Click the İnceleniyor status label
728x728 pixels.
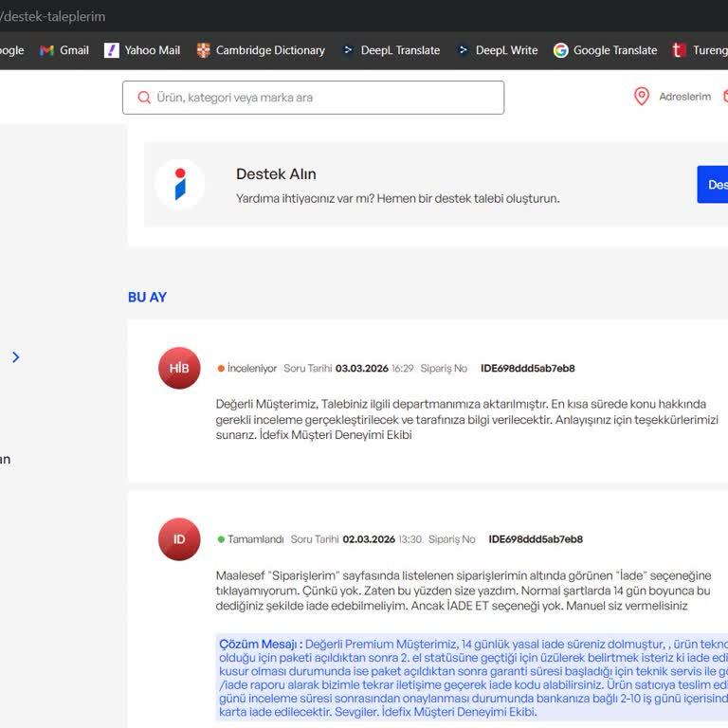251,369
